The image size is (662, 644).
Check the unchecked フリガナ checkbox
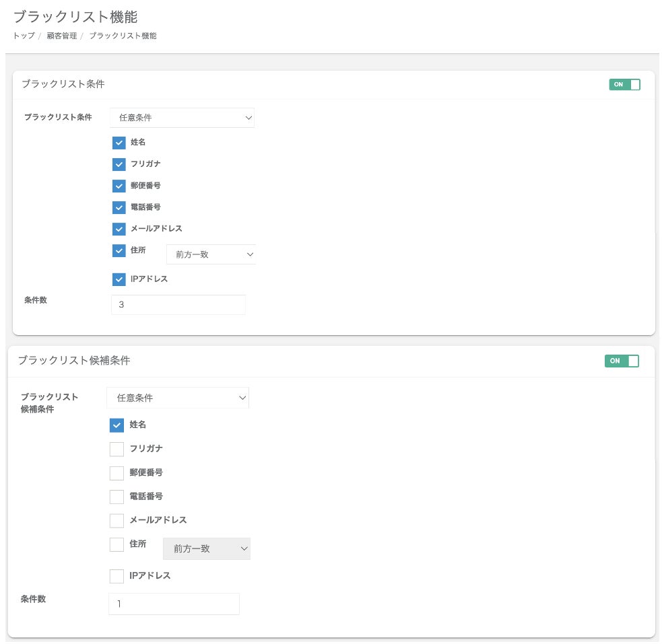point(117,449)
